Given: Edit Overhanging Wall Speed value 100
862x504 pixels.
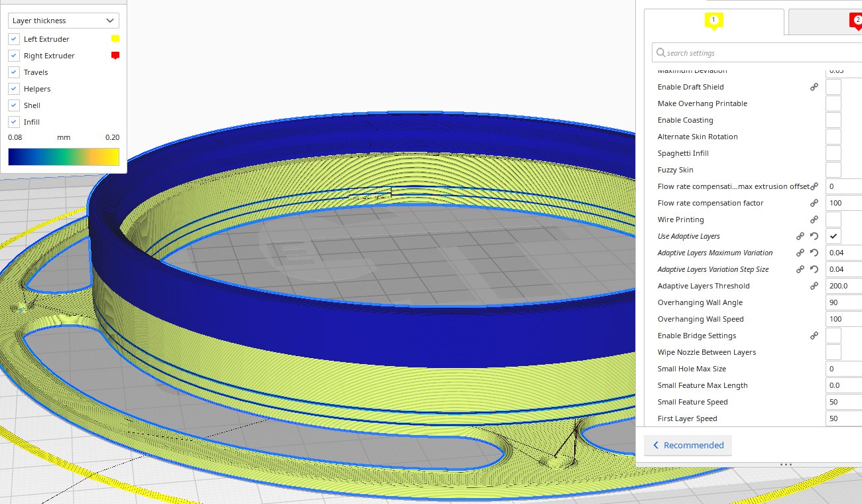Looking at the screenshot, I should 844,319.
